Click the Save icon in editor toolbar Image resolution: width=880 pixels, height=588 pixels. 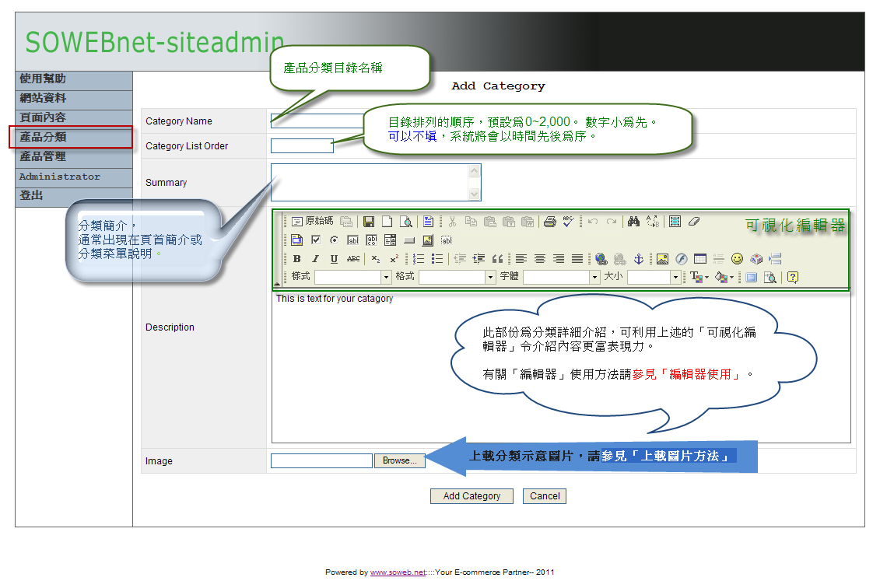point(369,222)
